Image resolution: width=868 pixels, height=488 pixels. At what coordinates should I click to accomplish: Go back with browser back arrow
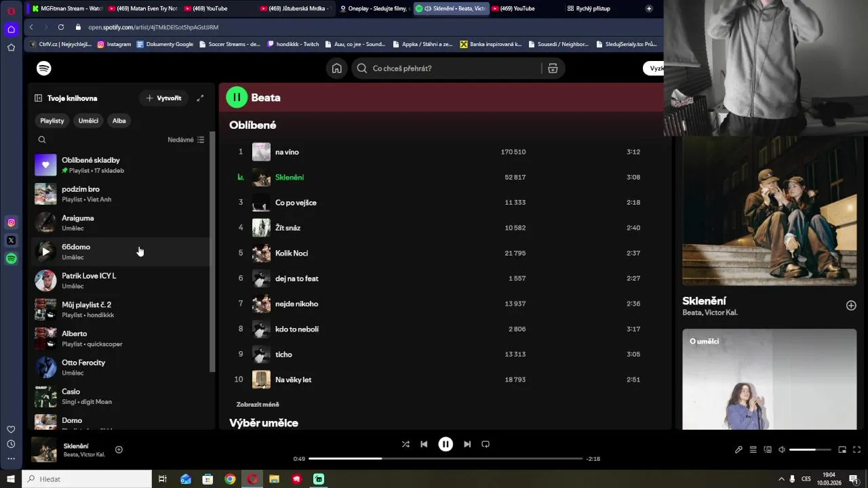[x=31, y=27]
